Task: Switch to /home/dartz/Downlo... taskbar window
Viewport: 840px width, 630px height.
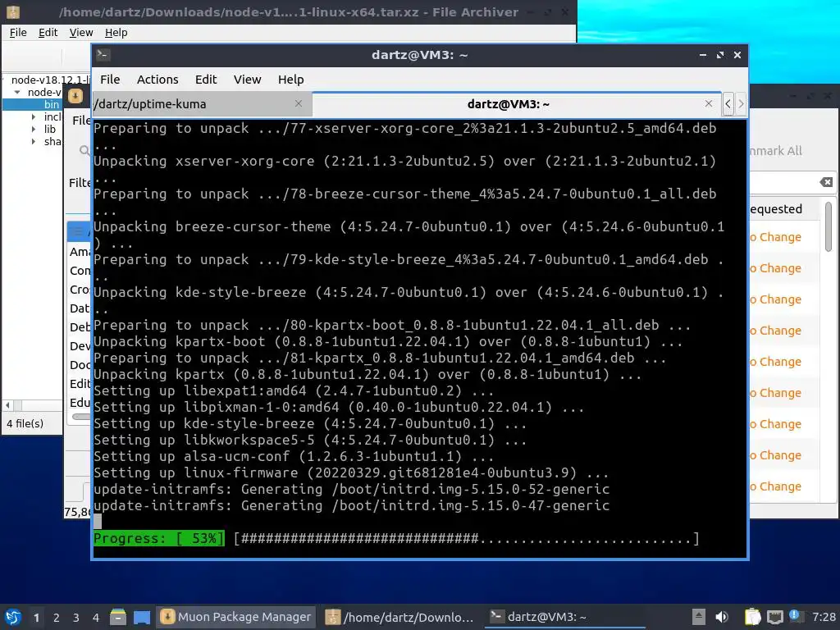Action: 399,617
